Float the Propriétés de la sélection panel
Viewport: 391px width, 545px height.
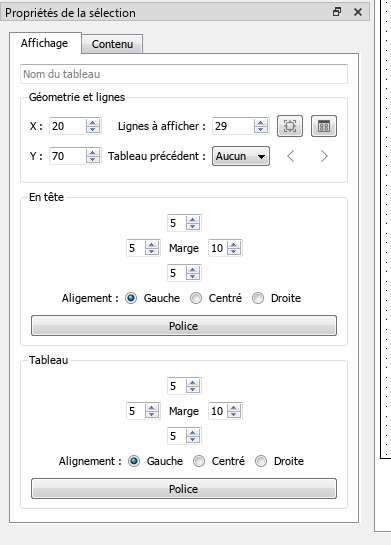point(337,12)
